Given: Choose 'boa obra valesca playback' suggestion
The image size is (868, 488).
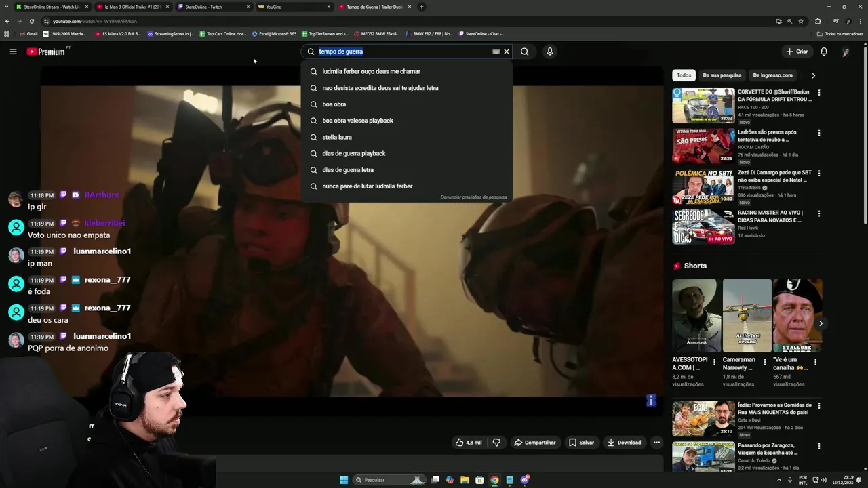Looking at the screenshot, I should tap(407, 121).
